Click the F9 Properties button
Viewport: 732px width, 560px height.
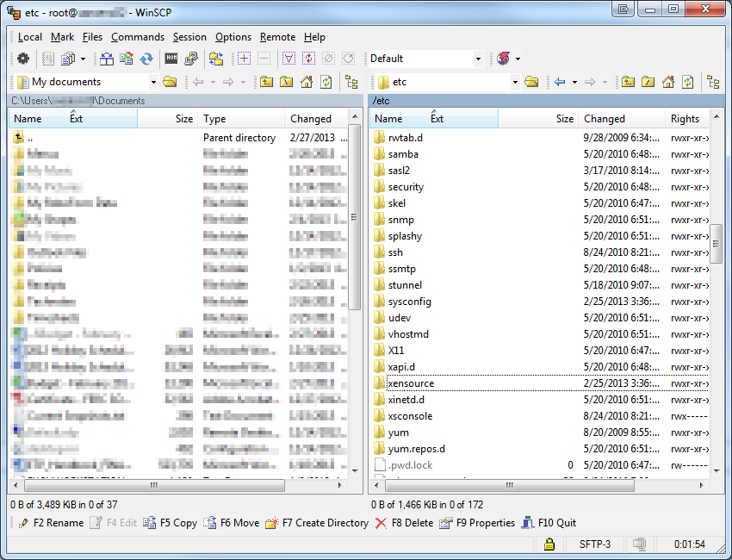(477, 523)
